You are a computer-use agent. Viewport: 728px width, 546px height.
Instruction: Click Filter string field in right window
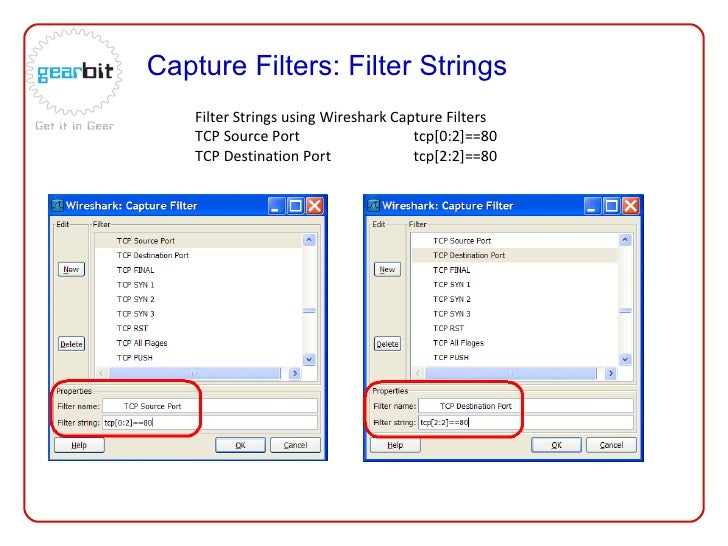point(526,422)
